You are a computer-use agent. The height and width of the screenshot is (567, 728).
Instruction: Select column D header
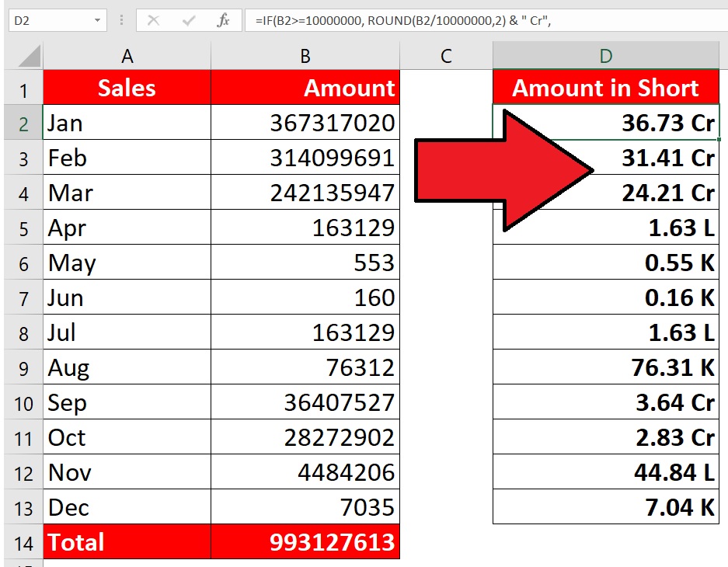tap(605, 56)
